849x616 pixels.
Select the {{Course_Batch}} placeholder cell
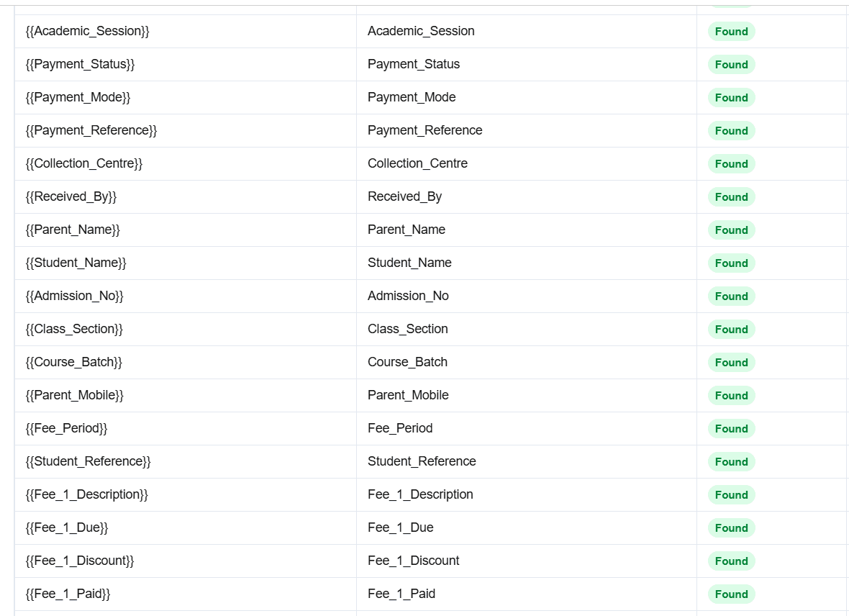[x=73, y=362]
